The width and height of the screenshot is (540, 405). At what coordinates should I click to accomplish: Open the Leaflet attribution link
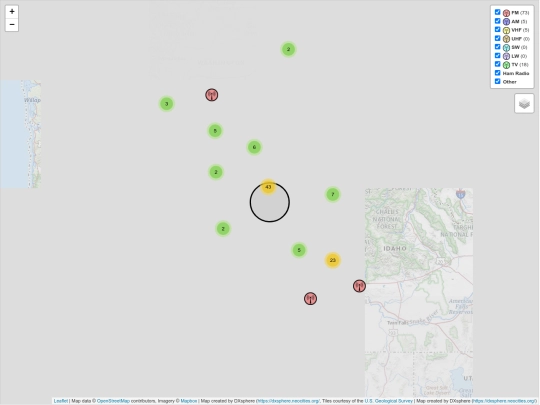pyautogui.click(x=61, y=401)
